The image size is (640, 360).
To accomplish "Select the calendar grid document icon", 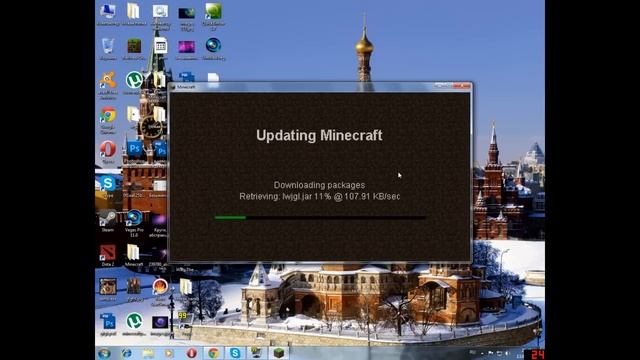I will 160,46.
